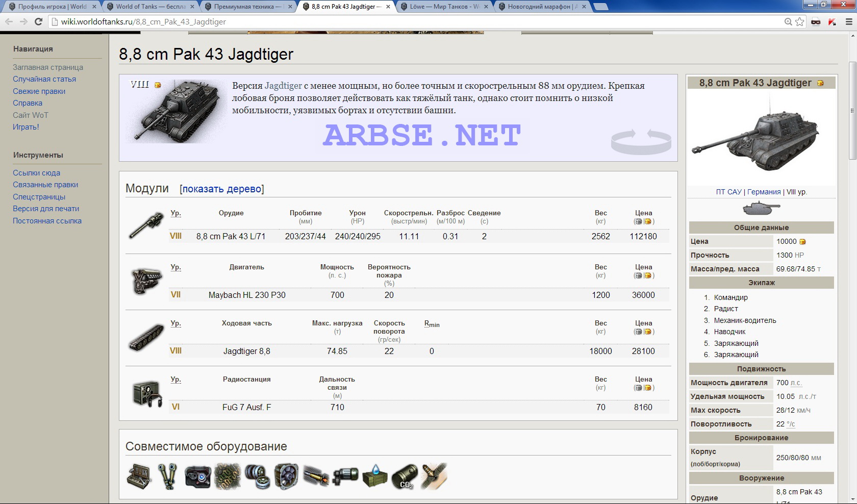Select suspension name 'Jagdtiger 8,8'
The image size is (857, 504).
pyautogui.click(x=247, y=351)
